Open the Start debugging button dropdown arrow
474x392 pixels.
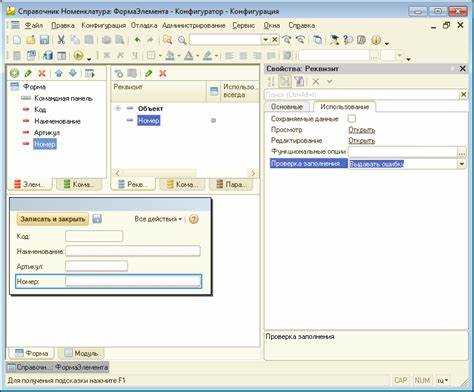point(89,59)
